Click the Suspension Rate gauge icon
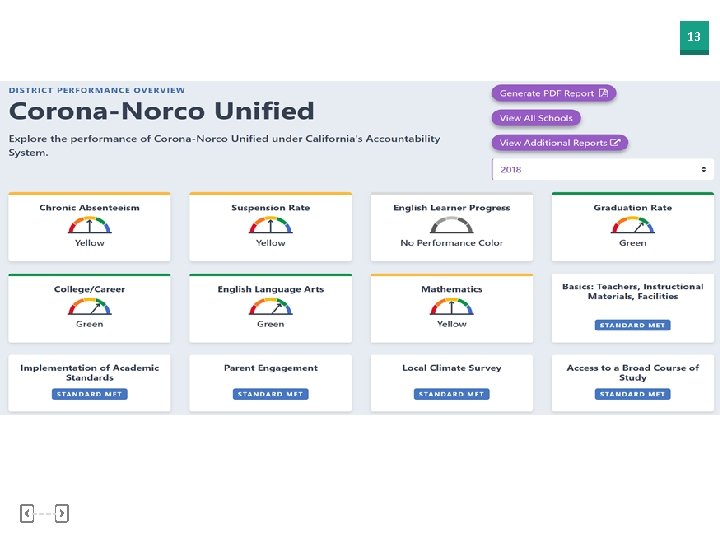 (271, 225)
